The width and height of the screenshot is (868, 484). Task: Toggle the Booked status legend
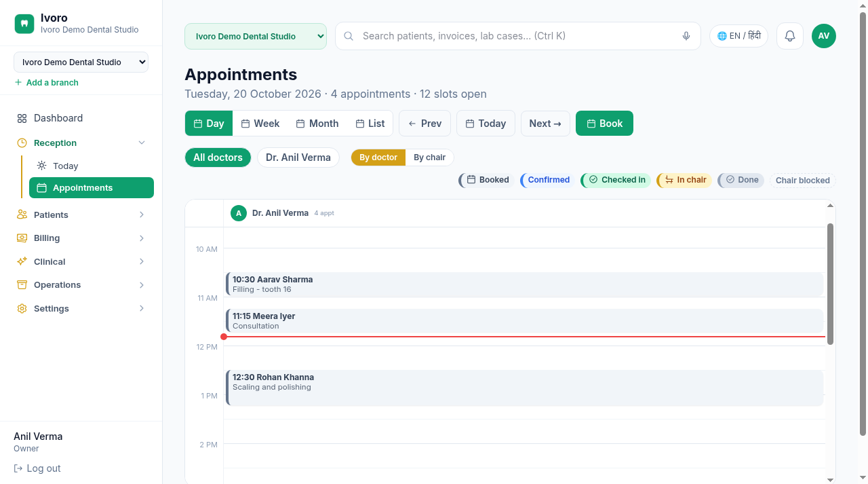487,180
